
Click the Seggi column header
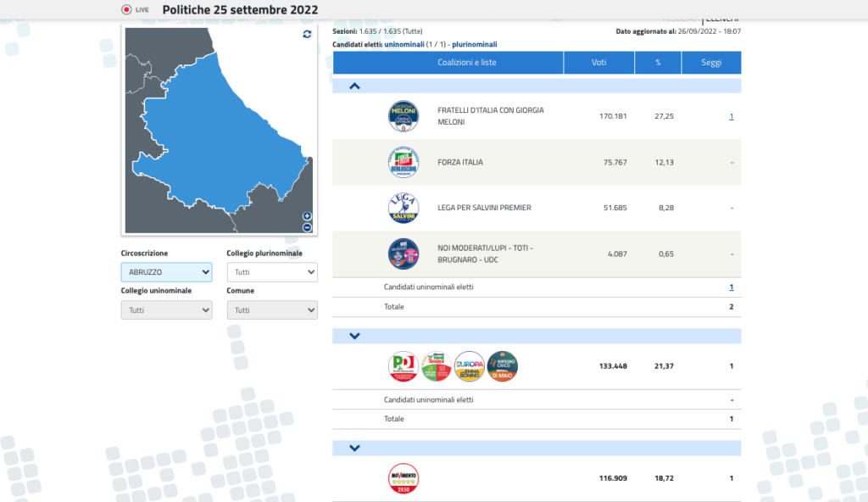click(x=711, y=63)
